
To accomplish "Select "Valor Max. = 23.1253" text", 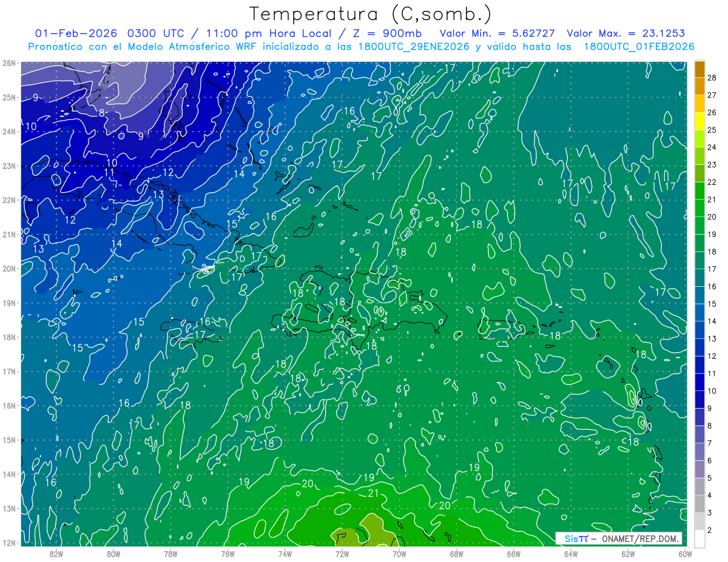I will point(627,33).
